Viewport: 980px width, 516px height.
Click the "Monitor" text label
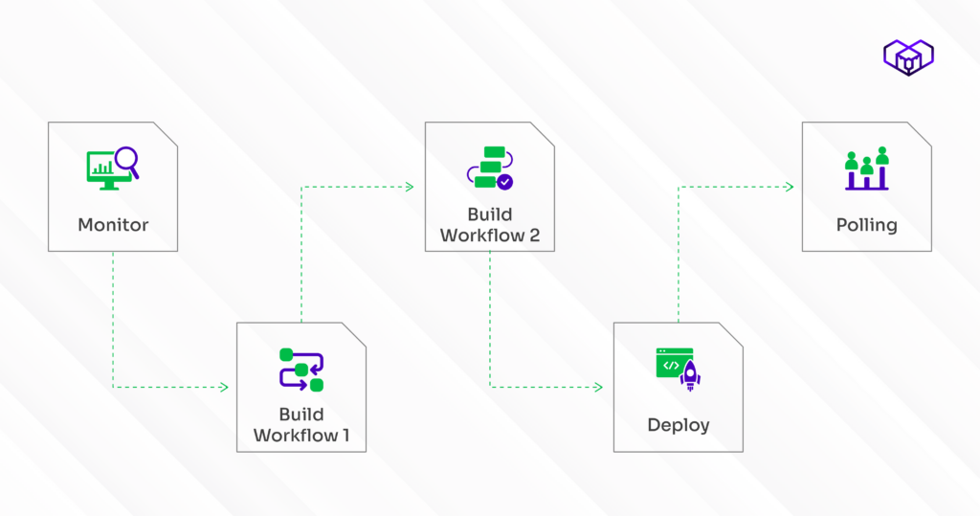[113, 226]
